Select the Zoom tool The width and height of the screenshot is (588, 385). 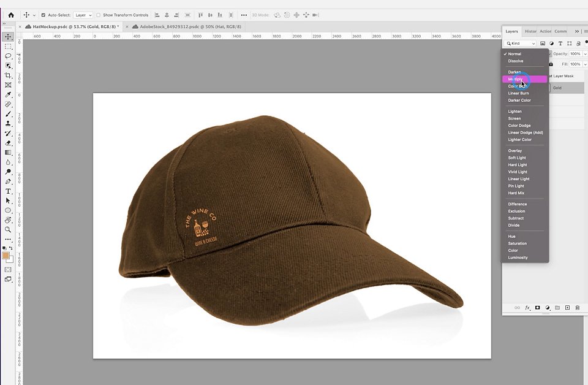[8, 230]
